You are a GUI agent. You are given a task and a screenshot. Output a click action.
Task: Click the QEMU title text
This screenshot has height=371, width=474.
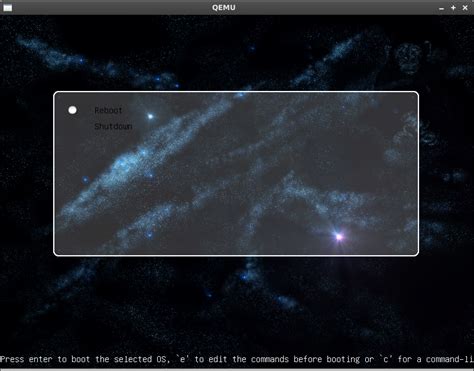pos(224,7)
